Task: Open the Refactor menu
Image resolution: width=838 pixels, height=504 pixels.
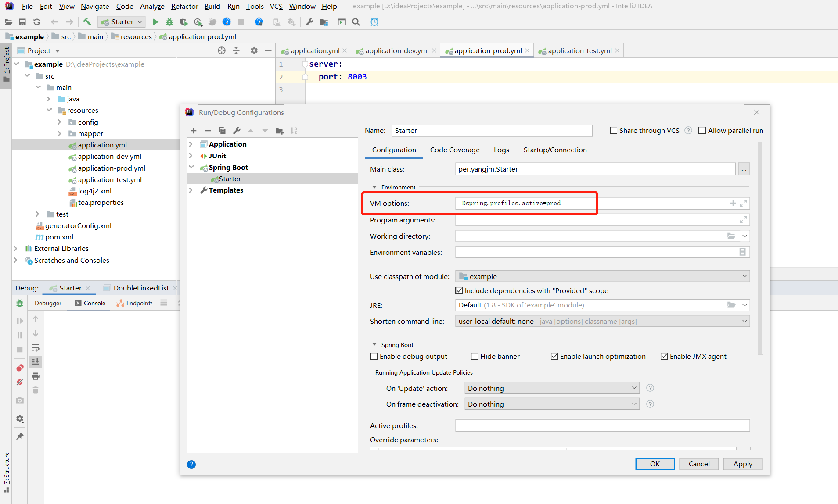Action: coord(184,6)
